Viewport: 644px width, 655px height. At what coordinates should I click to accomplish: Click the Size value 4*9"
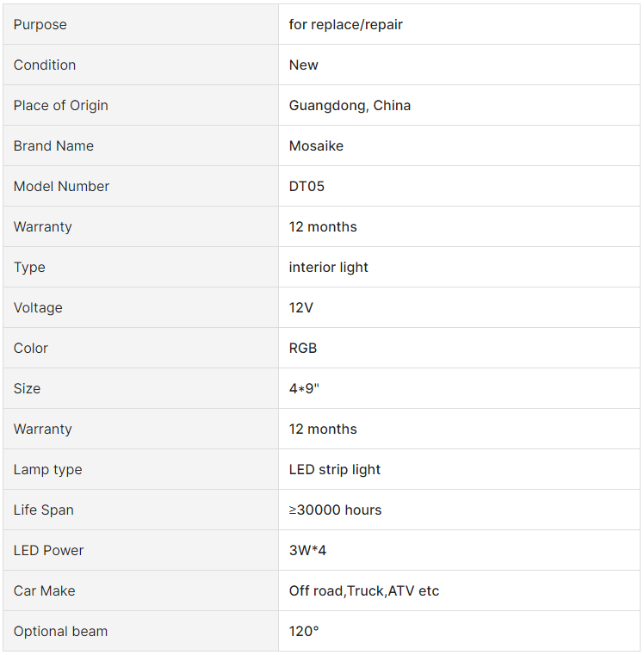click(304, 388)
